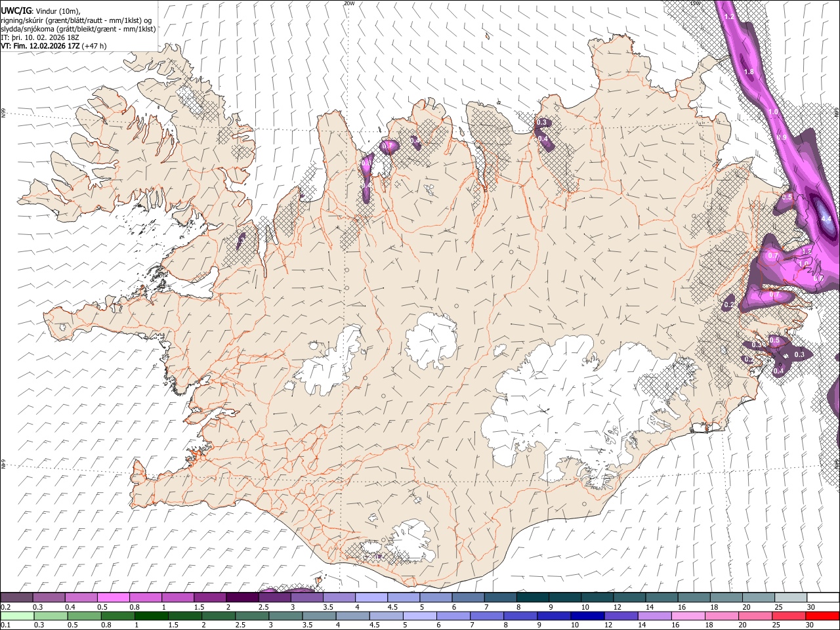Click the crimson 25–30 lower legend swatch
This screenshot has height=630, width=840.
coord(789,616)
